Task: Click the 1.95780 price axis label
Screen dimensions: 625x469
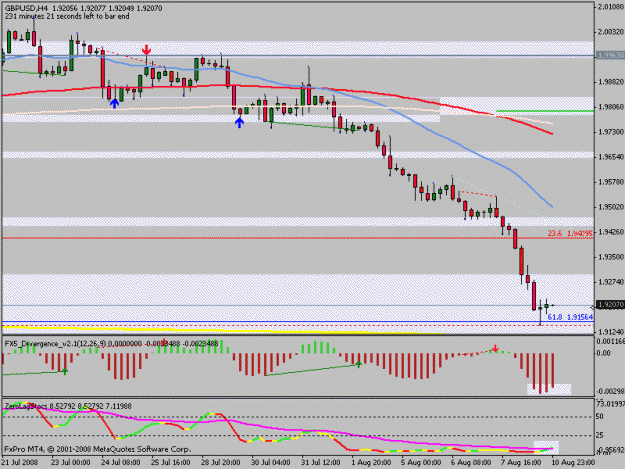Action: tap(611, 182)
